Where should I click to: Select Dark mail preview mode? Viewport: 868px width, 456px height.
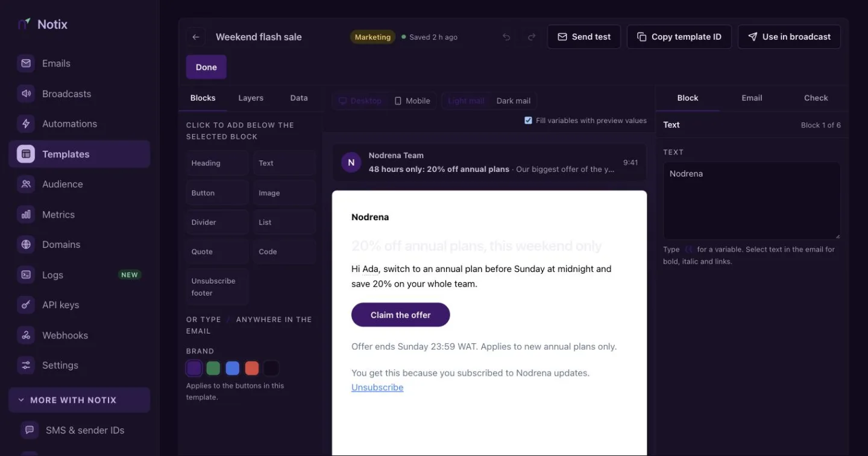[x=514, y=101]
